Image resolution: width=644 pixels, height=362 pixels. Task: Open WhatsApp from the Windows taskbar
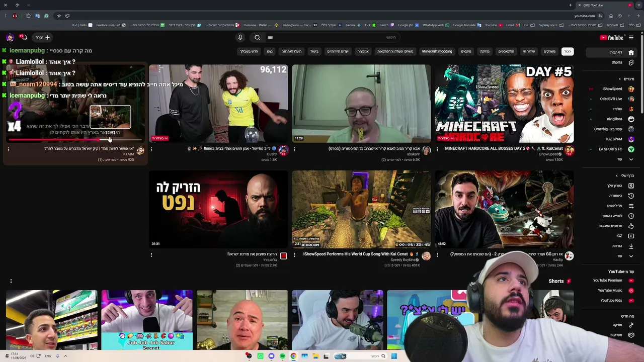pos(260,356)
